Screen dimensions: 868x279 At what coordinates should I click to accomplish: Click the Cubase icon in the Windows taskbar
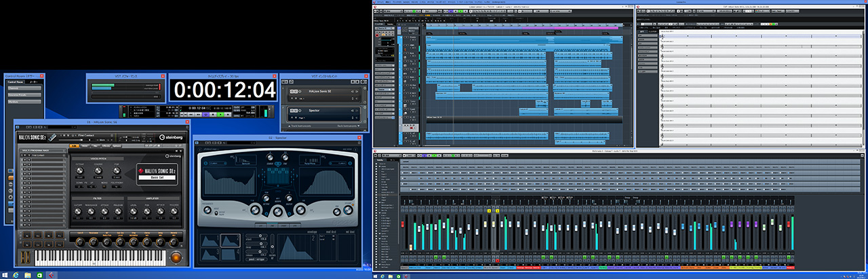click(52, 275)
